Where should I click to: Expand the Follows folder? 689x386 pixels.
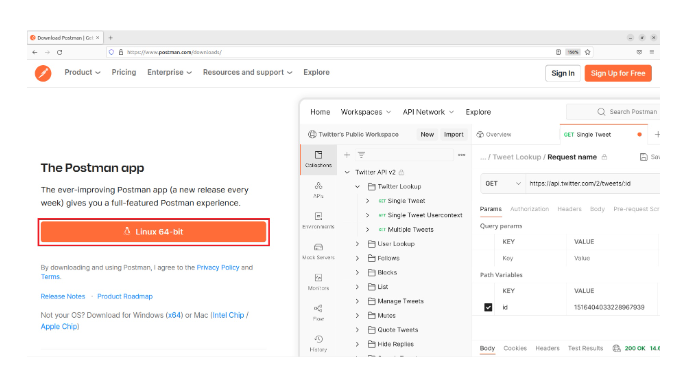tap(357, 258)
